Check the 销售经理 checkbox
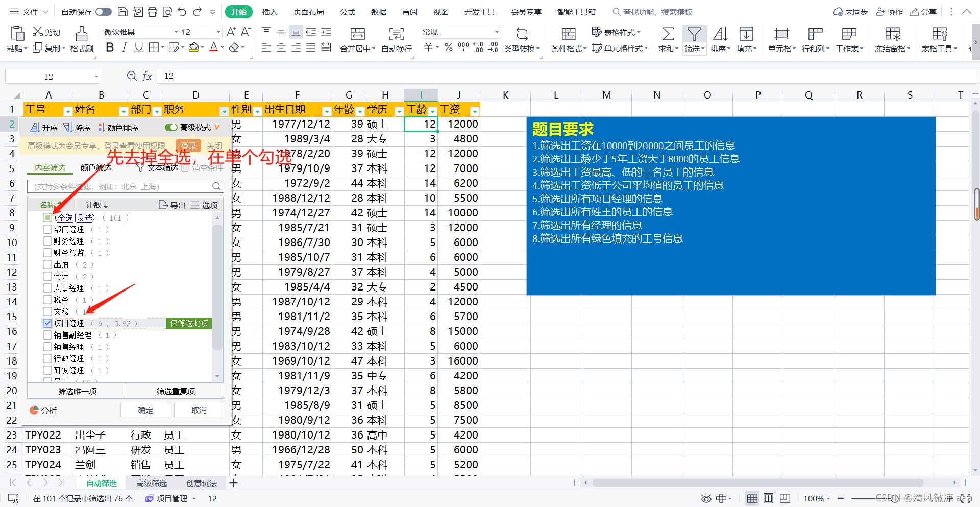Image resolution: width=980 pixels, height=507 pixels. 47,347
